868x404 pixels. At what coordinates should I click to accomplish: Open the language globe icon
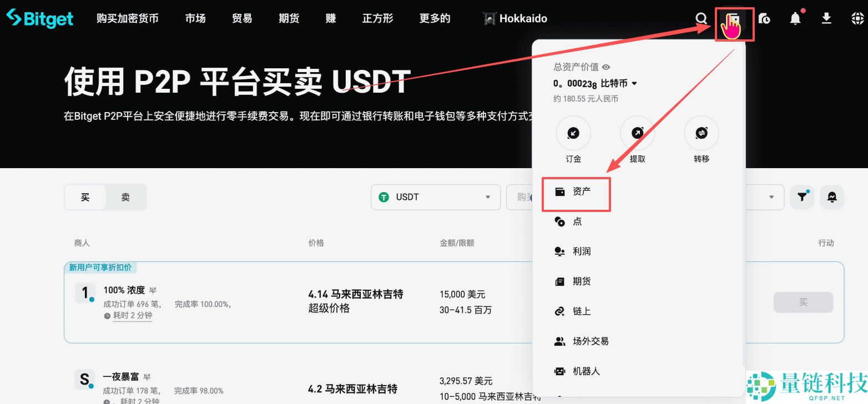pyautogui.click(x=856, y=18)
